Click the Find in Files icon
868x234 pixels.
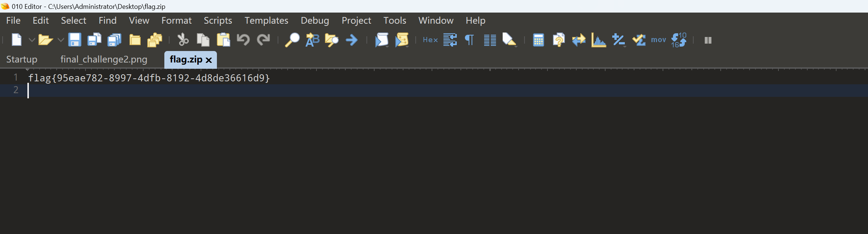(332, 40)
